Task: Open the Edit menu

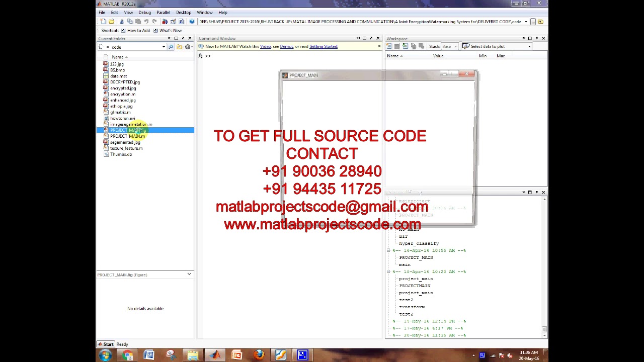Action: [115, 12]
